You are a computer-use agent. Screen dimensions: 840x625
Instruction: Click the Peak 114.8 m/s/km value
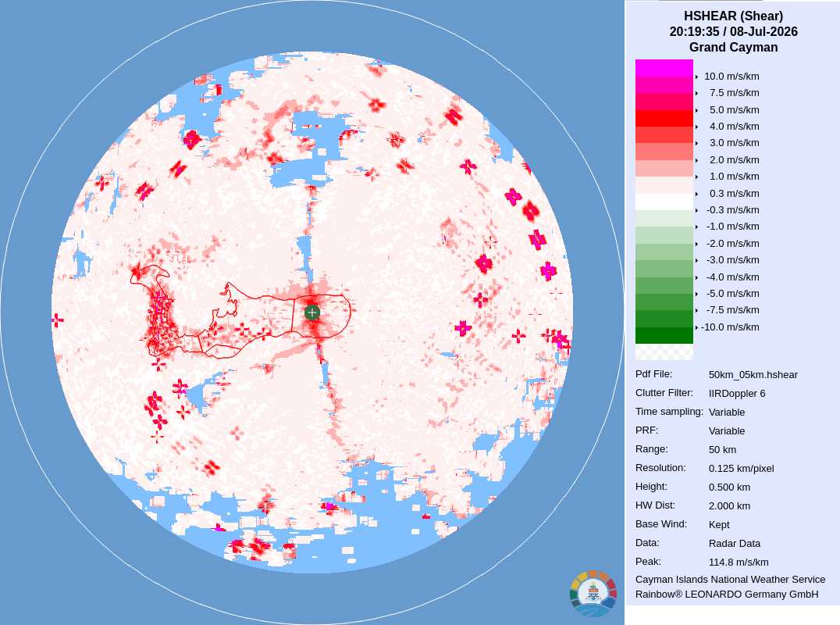[739, 562]
